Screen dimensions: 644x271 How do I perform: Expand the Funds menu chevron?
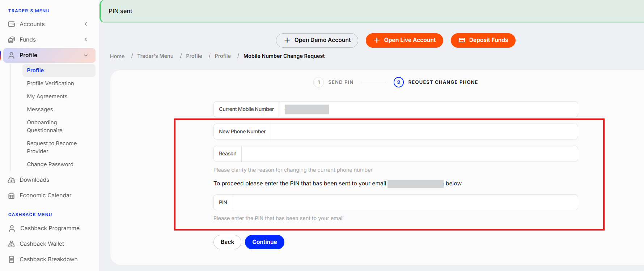[x=86, y=40]
